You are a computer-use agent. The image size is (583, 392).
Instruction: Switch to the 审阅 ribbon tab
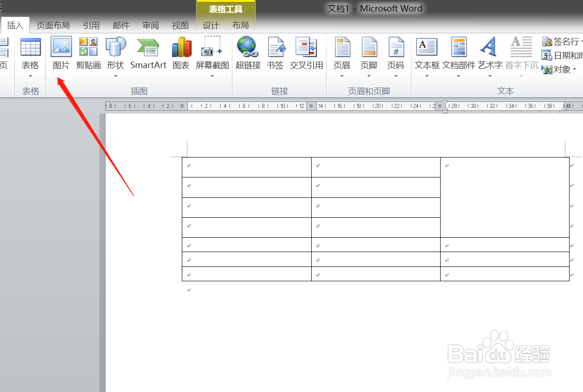tap(151, 25)
